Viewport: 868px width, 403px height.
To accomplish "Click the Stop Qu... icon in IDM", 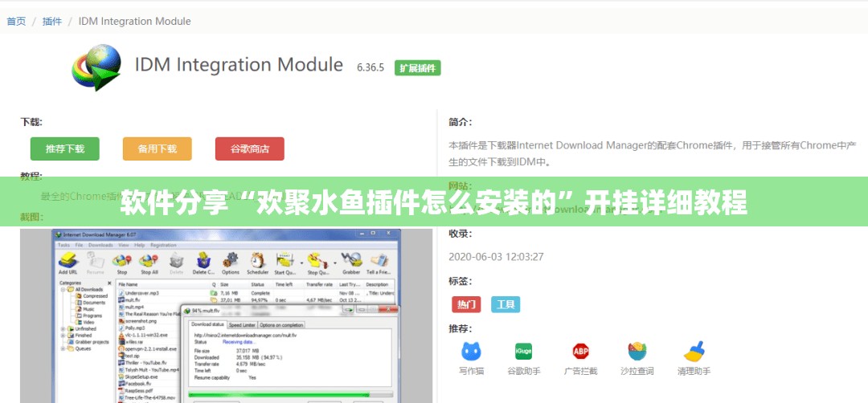I will pyautogui.click(x=317, y=260).
